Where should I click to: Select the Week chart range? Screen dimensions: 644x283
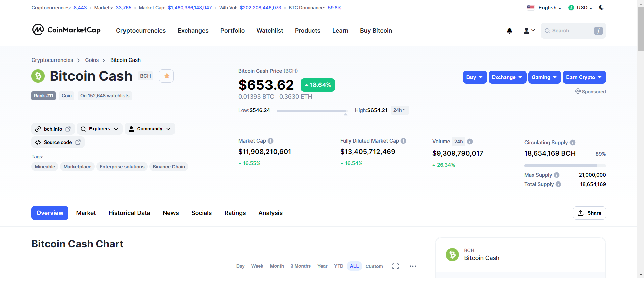pyautogui.click(x=257, y=266)
